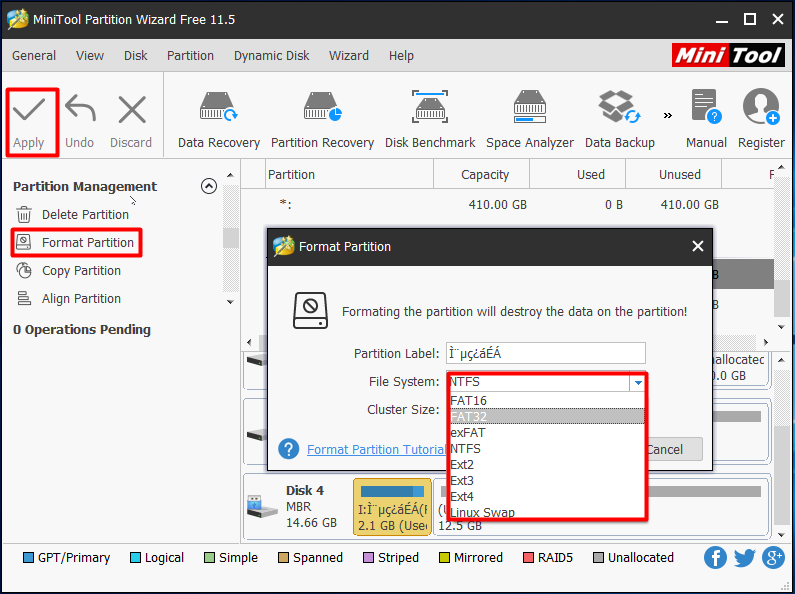Click the disk map scroll down arrow

tap(781, 535)
